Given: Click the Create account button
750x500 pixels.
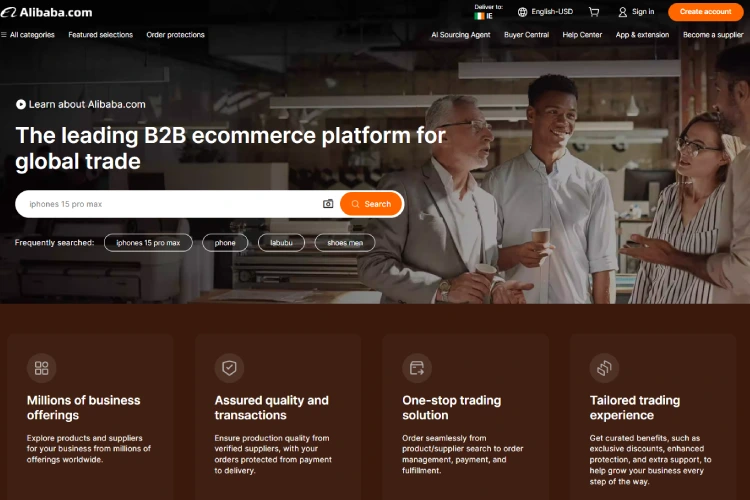Looking at the screenshot, I should tap(705, 12).
